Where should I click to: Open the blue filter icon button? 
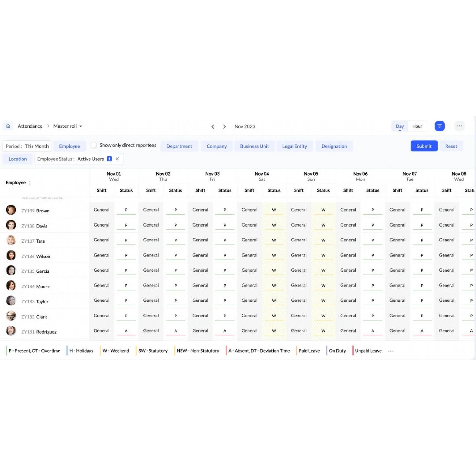439,126
